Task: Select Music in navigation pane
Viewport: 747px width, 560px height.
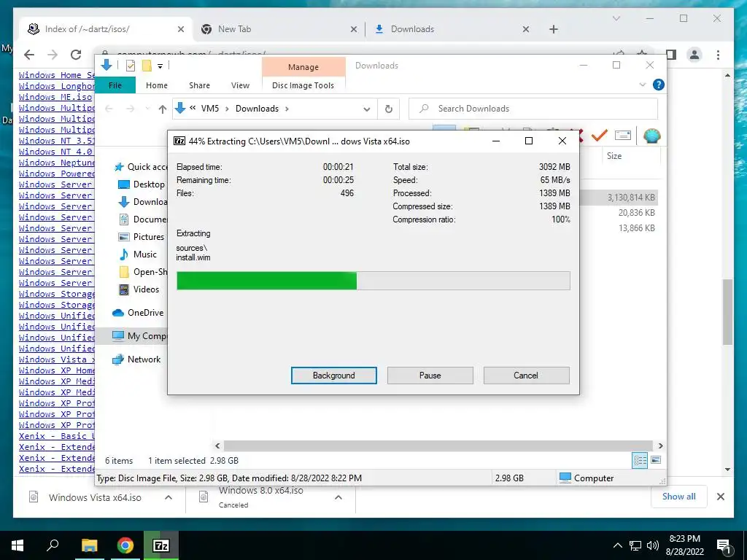Action: pos(138,254)
